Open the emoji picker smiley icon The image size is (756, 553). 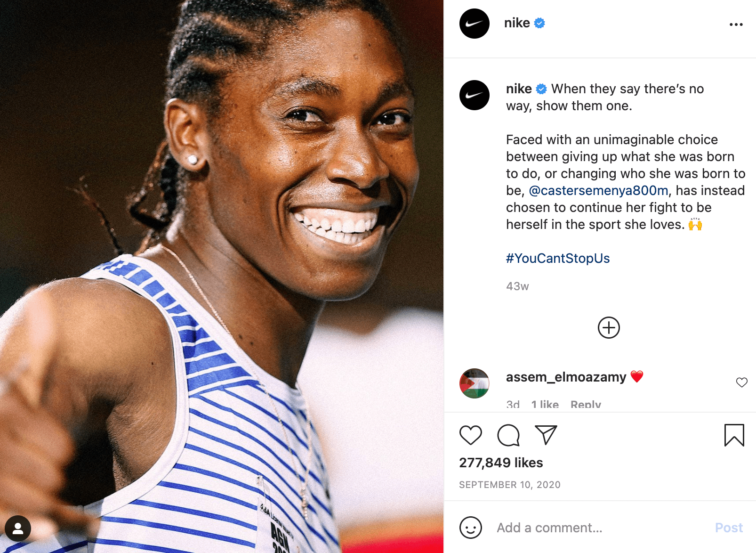[x=471, y=528]
